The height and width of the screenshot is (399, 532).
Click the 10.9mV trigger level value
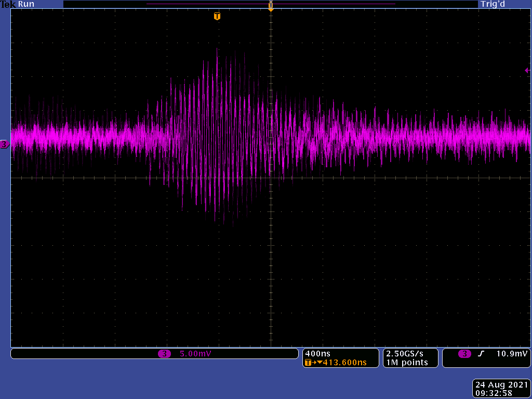[x=512, y=354]
